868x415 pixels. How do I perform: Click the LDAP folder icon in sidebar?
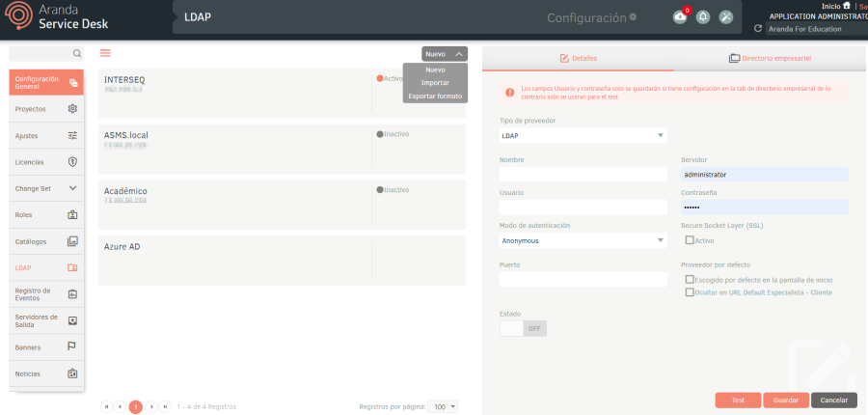[72, 267]
